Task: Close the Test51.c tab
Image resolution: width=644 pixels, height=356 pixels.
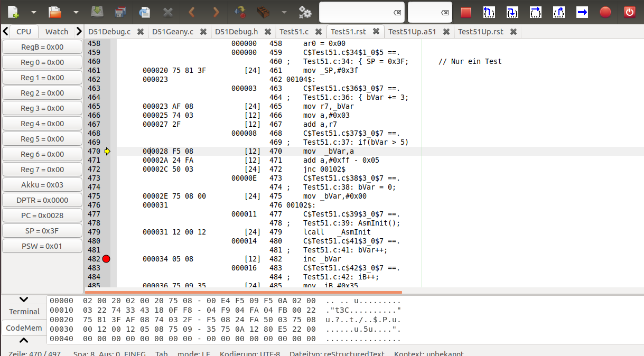Action: point(319,32)
